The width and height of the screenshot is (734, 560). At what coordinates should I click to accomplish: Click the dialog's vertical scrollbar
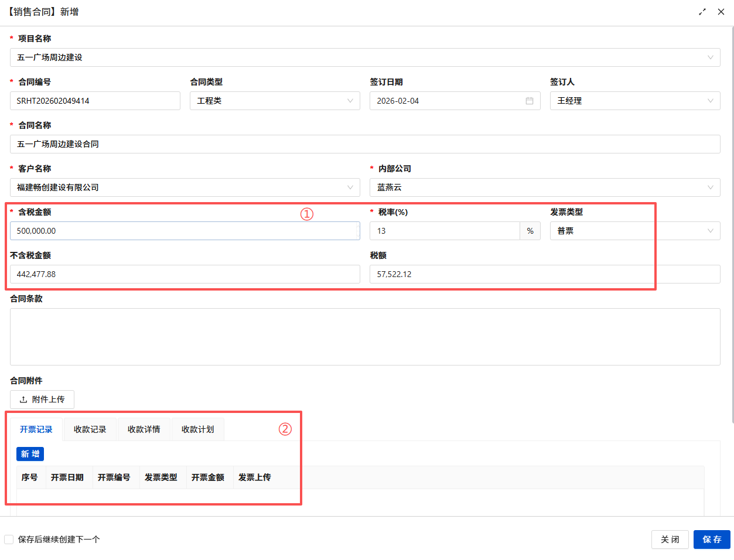(732, 226)
